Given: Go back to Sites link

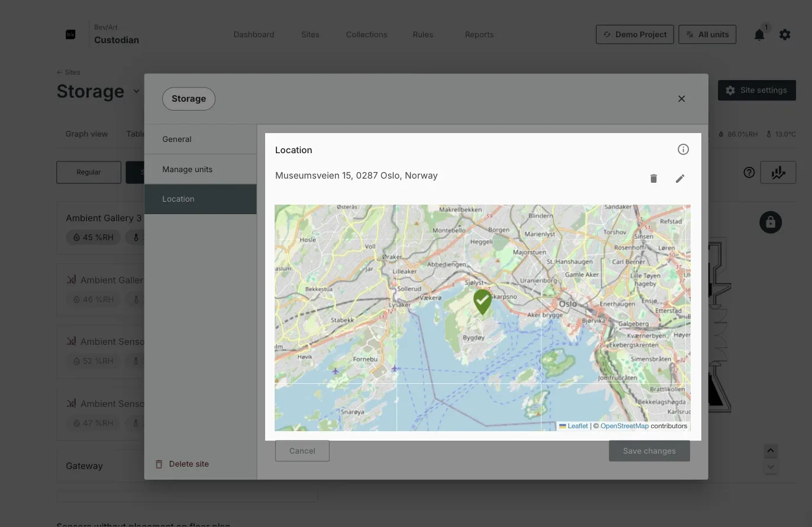Looking at the screenshot, I should (69, 72).
